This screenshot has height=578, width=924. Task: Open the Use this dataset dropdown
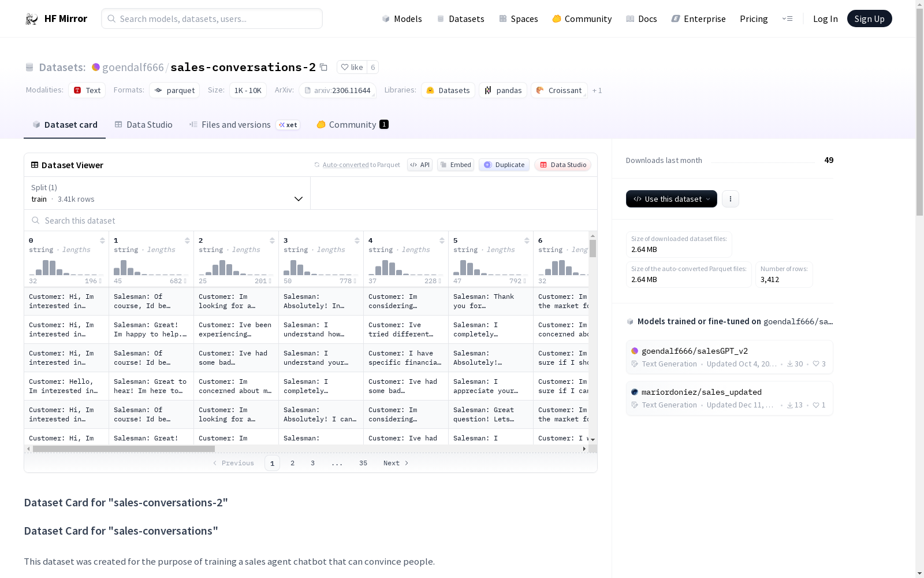click(x=672, y=199)
